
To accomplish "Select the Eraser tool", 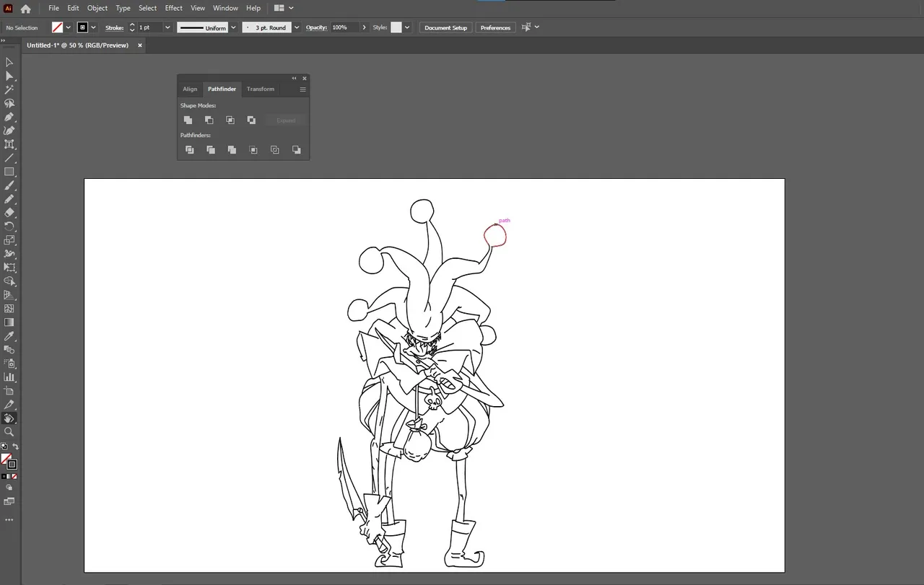I will (9, 213).
